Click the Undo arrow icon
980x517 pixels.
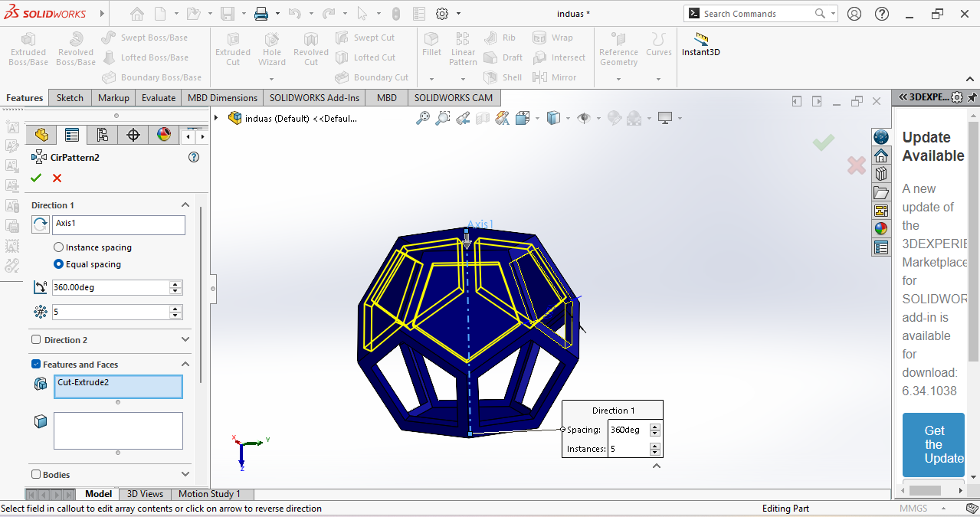(294, 14)
